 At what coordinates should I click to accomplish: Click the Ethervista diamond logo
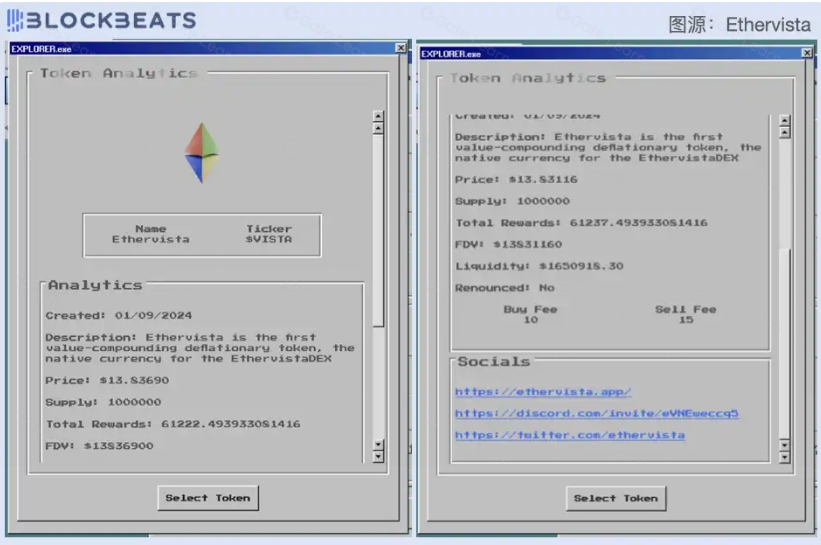pyautogui.click(x=202, y=153)
